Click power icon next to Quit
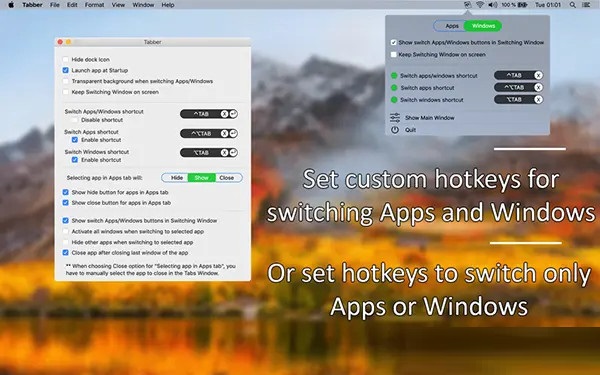The image size is (600, 375). (395, 130)
